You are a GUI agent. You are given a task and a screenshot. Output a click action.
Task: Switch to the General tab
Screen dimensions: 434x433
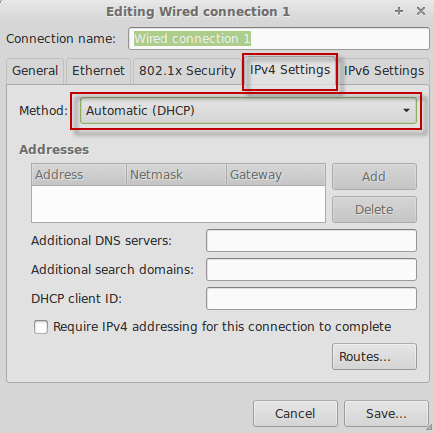coord(35,71)
